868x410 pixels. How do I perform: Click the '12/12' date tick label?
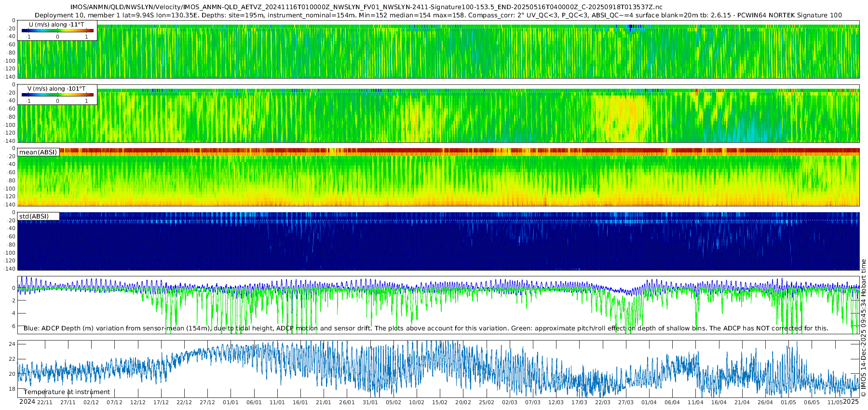pos(138,402)
